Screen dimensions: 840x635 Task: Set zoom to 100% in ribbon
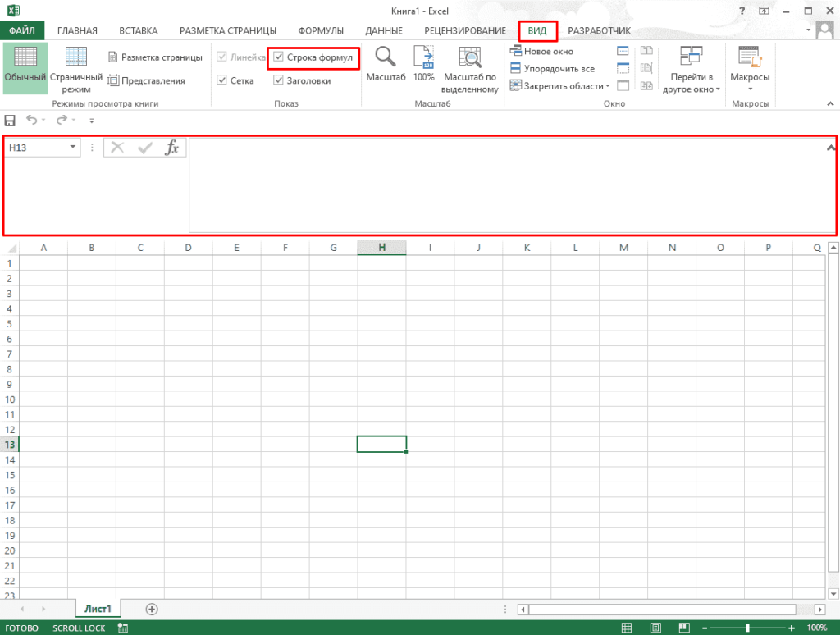click(424, 64)
